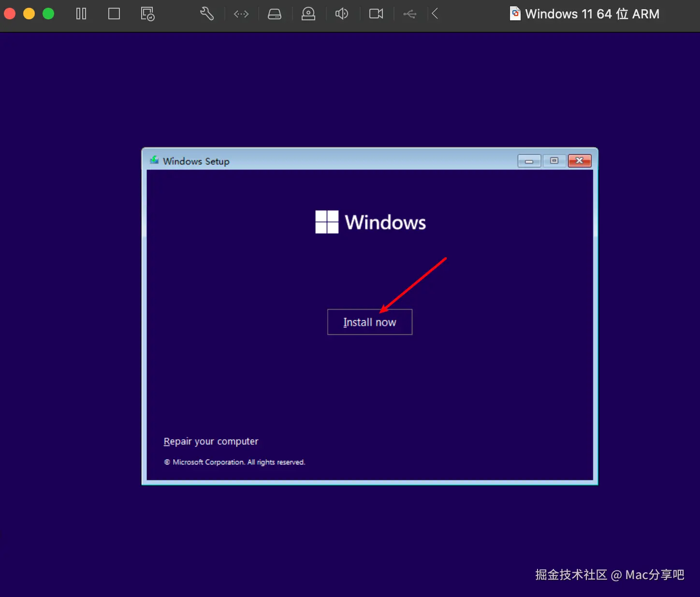This screenshot has width=700, height=597.
Task: Click the Windows Setup title icon
Action: tap(154, 160)
